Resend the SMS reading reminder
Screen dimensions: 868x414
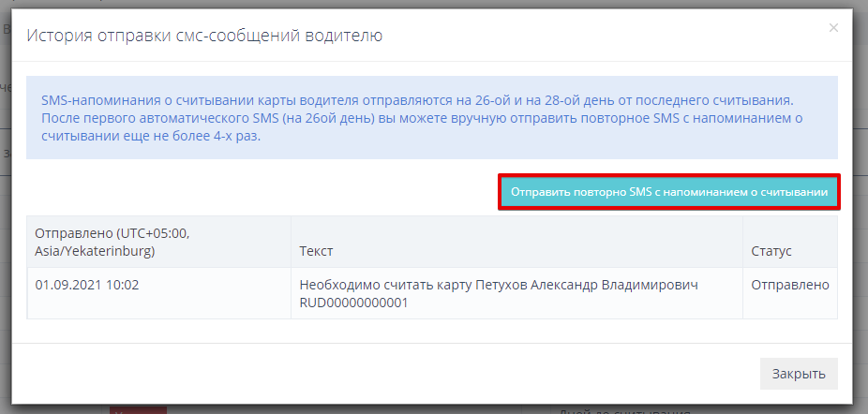(x=668, y=192)
